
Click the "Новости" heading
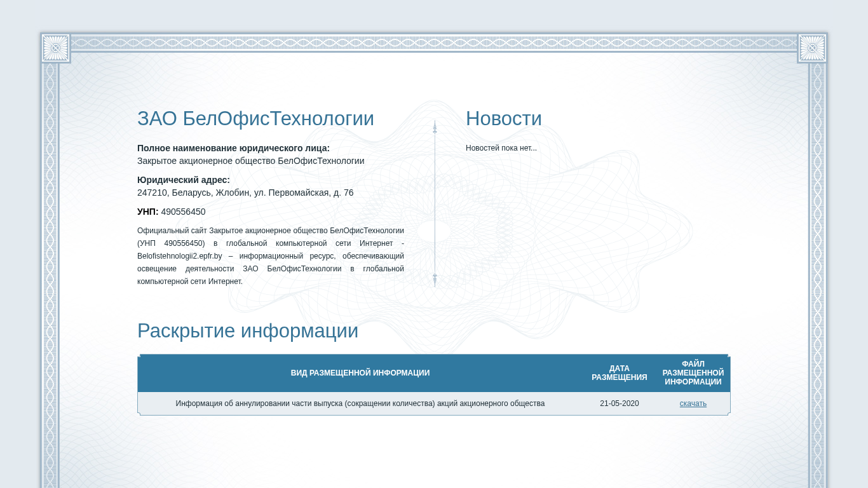pyautogui.click(x=504, y=119)
